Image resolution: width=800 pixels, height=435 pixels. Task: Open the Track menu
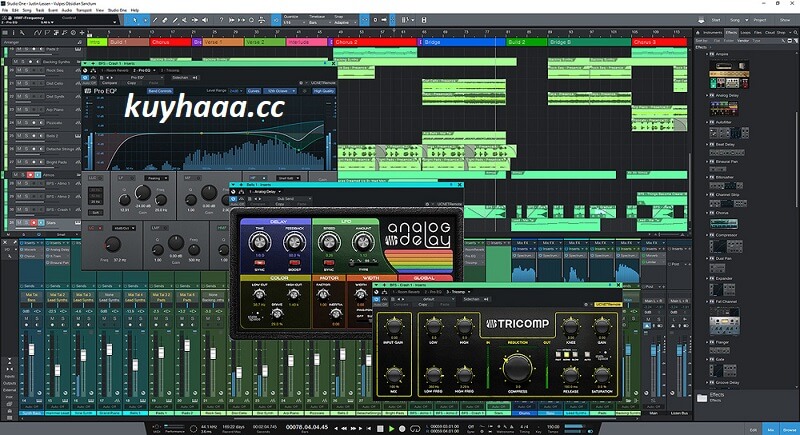[40, 10]
